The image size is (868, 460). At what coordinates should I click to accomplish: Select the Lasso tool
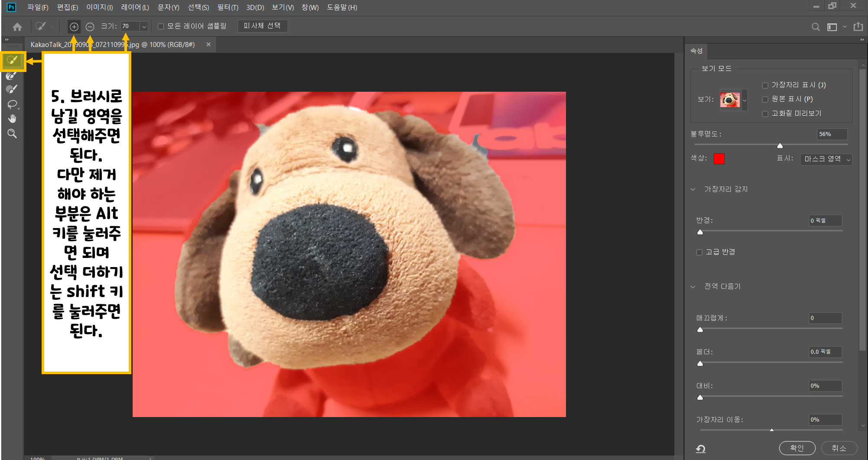[12, 104]
